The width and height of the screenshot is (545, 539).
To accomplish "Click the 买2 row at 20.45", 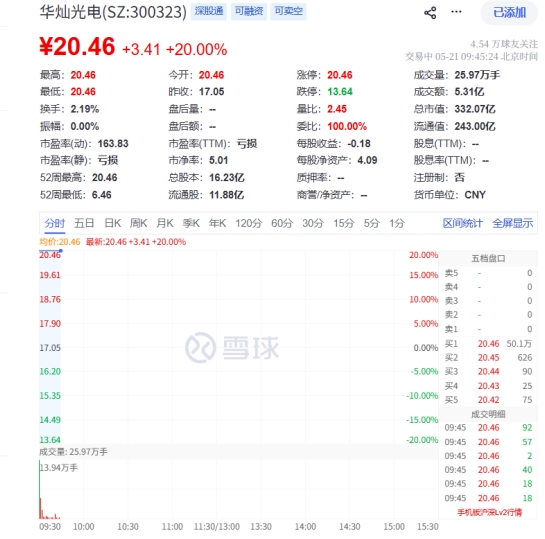I will coord(488,358).
